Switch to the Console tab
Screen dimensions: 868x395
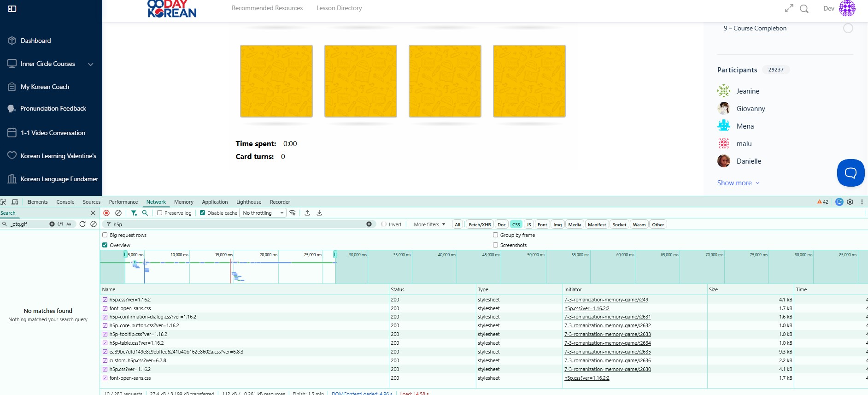tap(65, 202)
